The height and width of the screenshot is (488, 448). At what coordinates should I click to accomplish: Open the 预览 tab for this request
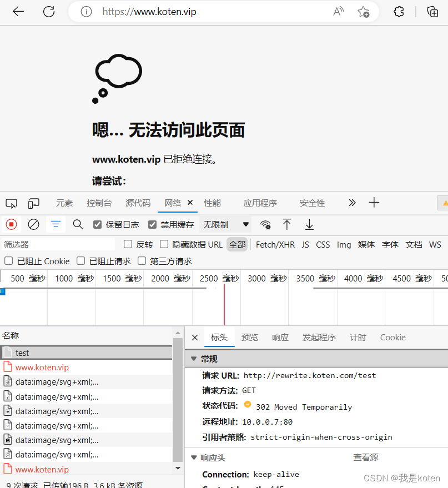250,337
